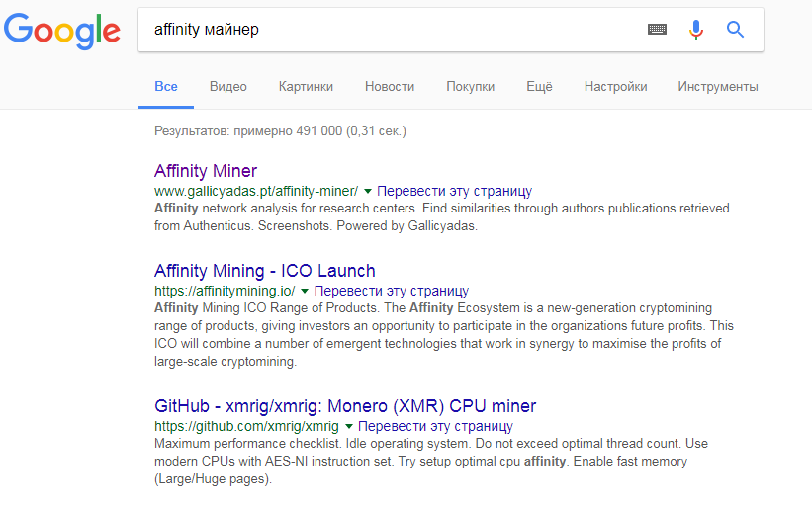Click the 'https://affinitymining.io/' URL text

(x=225, y=292)
